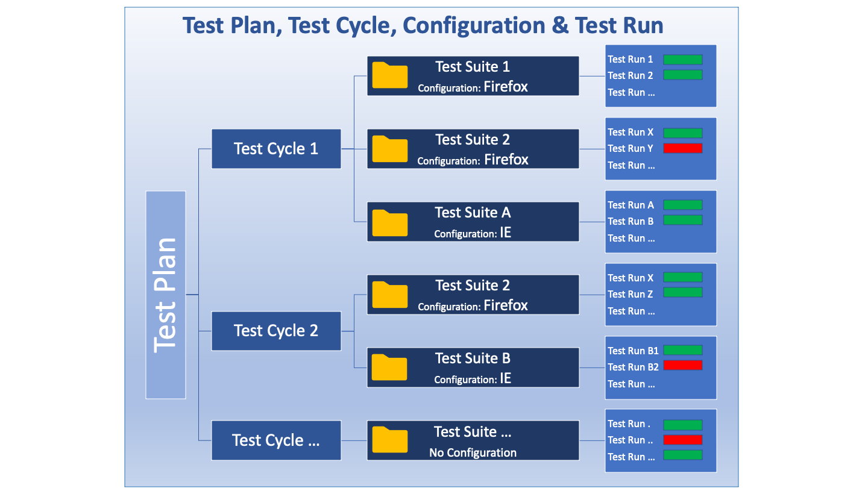The width and height of the screenshot is (868, 488).
Task: Select Test Suite 2 folder icon under Test Cycle 1
Action: click(x=389, y=149)
